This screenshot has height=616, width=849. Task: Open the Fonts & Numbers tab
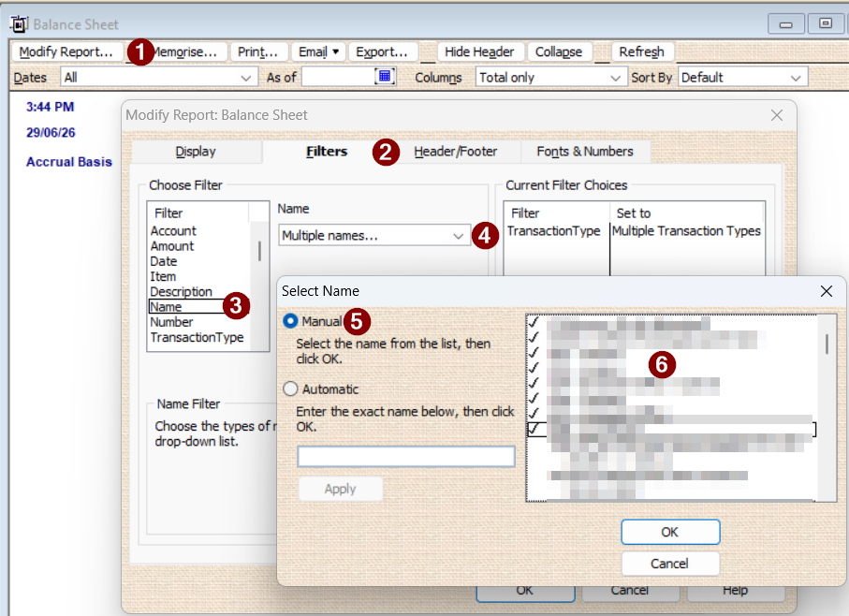click(x=585, y=152)
